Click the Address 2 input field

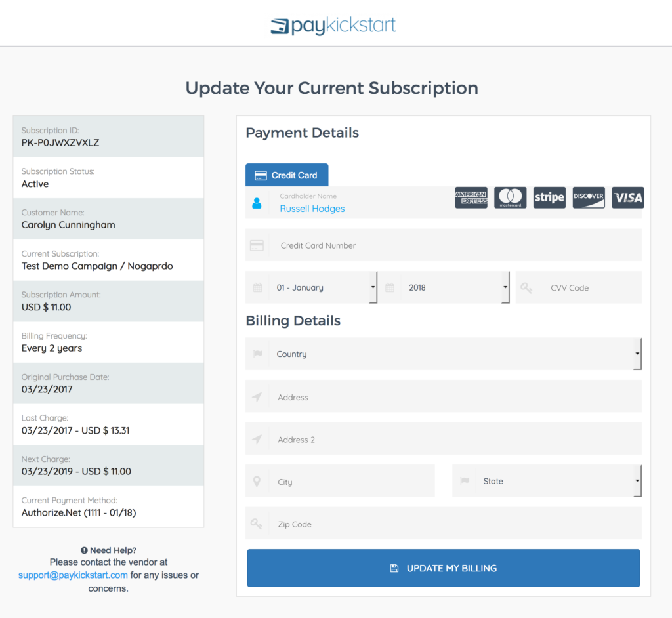(x=453, y=439)
